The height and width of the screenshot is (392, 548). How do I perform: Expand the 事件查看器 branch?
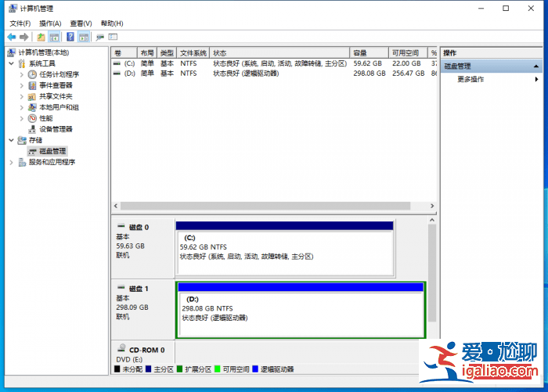click(x=22, y=85)
